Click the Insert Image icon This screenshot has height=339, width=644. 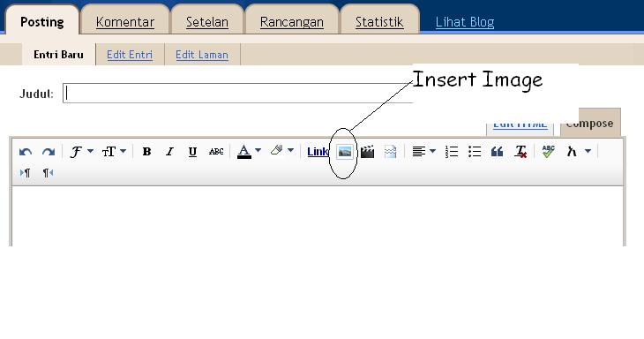345,152
